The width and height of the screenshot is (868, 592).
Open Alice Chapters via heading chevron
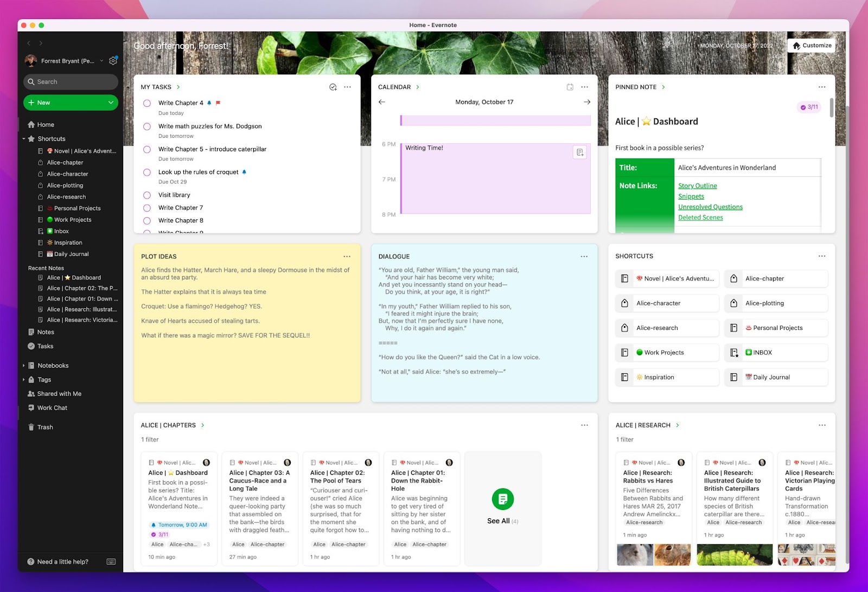point(203,425)
